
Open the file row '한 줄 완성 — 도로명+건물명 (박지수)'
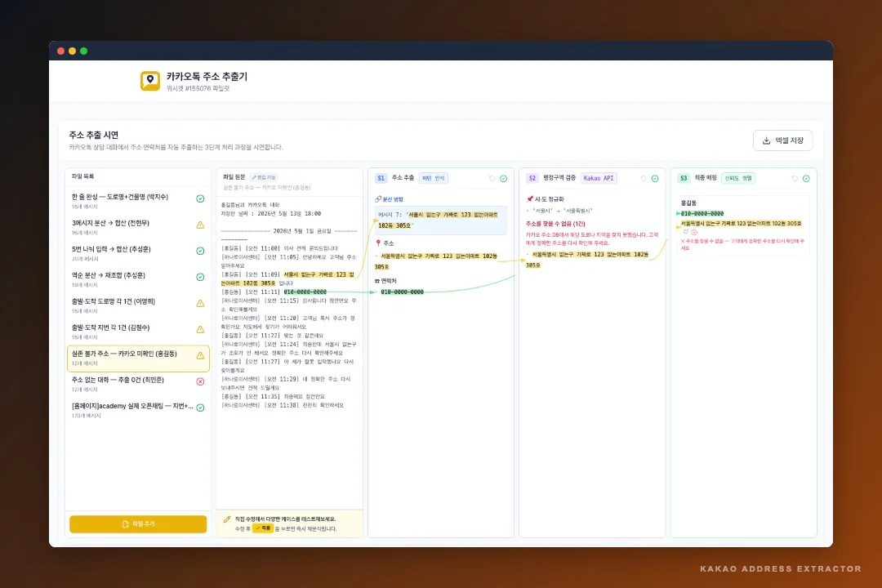point(138,201)
